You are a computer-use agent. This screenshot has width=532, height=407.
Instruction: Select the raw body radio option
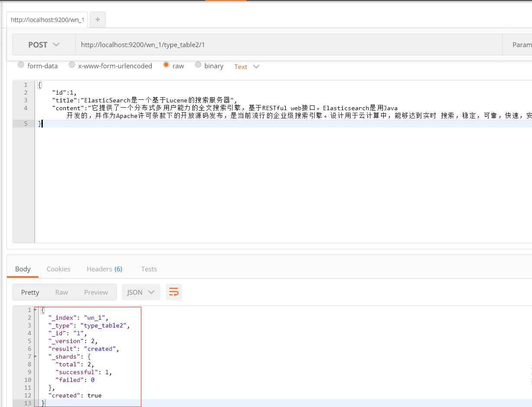click(x=166, y=65)
